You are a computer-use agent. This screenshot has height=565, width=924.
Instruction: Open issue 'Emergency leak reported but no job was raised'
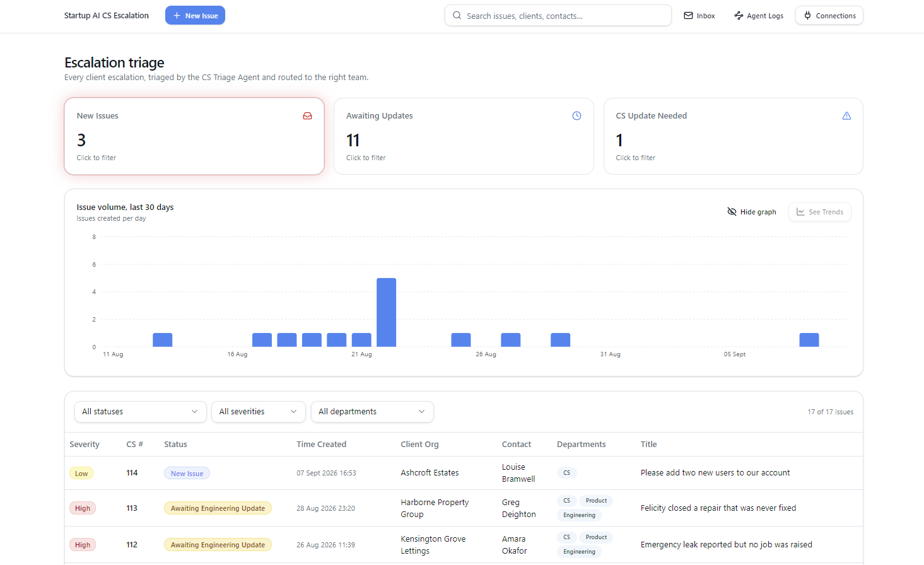pos(727,545)
